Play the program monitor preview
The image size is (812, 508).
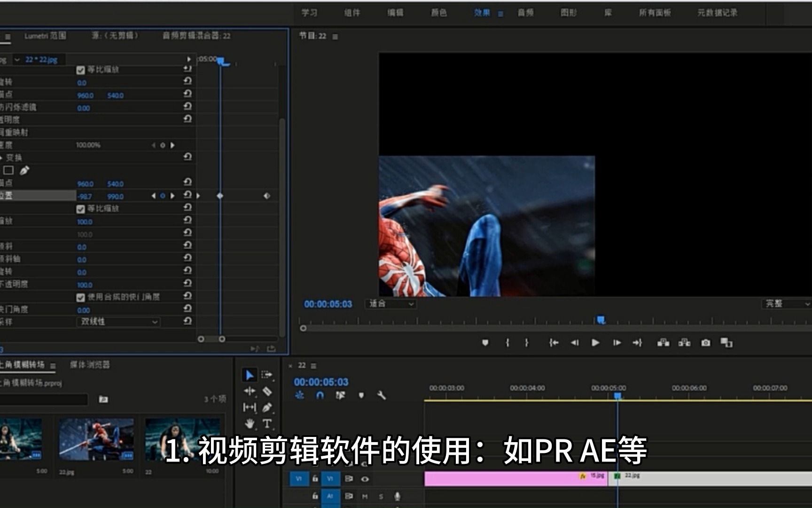(x=595, y=343)
